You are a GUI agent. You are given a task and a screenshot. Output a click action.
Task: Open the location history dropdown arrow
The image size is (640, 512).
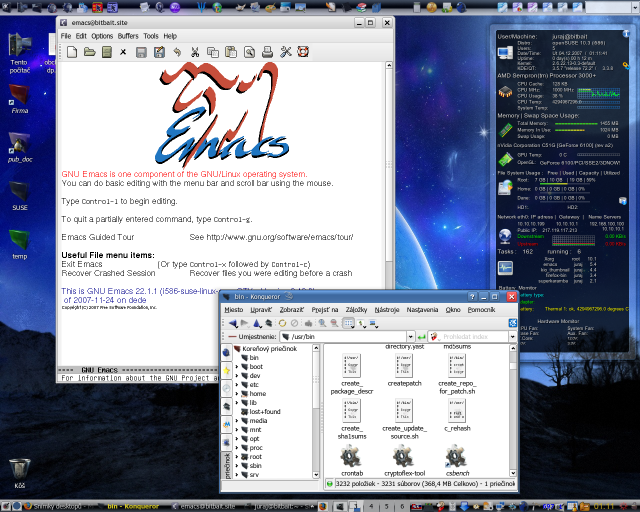click(410, 337)
